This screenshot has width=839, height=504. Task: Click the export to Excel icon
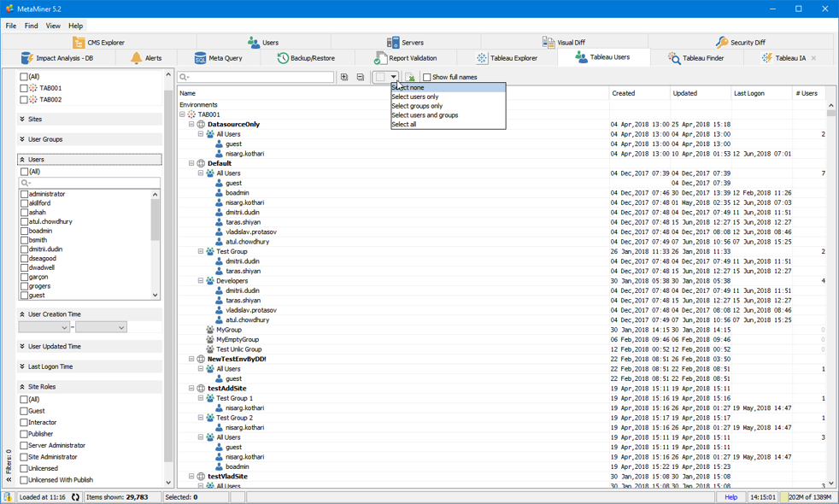tap(409, 77)
